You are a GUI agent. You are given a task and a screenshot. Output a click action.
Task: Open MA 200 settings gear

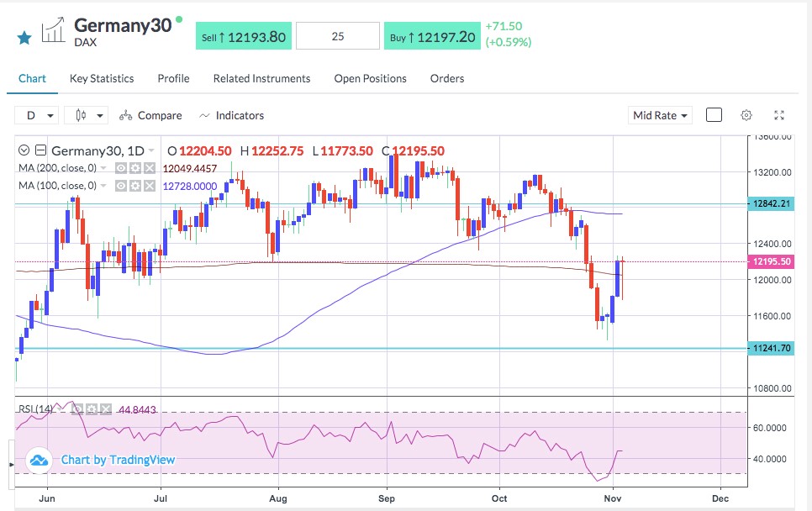135,168
